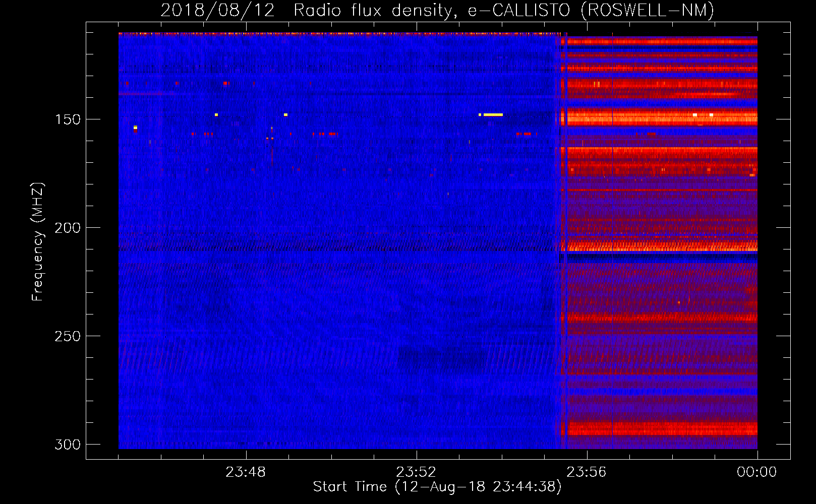This screenshot has height=504, width=816.
Task: Click the 00:00 time tick label
Action: pyautogui.click(x=757, y=472)
